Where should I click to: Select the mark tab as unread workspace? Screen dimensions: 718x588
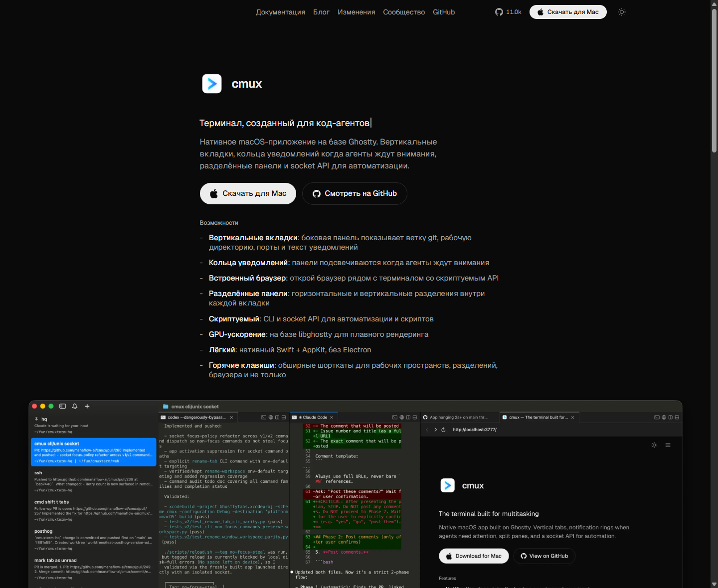(x=93, y=569)
